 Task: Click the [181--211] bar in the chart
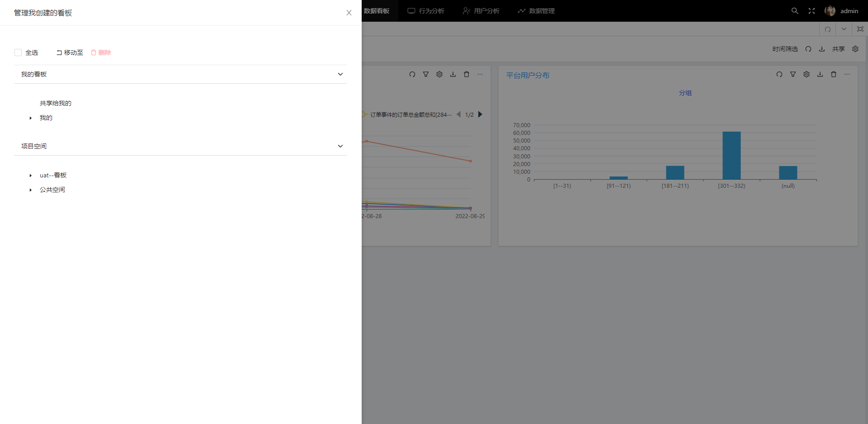coord(675,173)
